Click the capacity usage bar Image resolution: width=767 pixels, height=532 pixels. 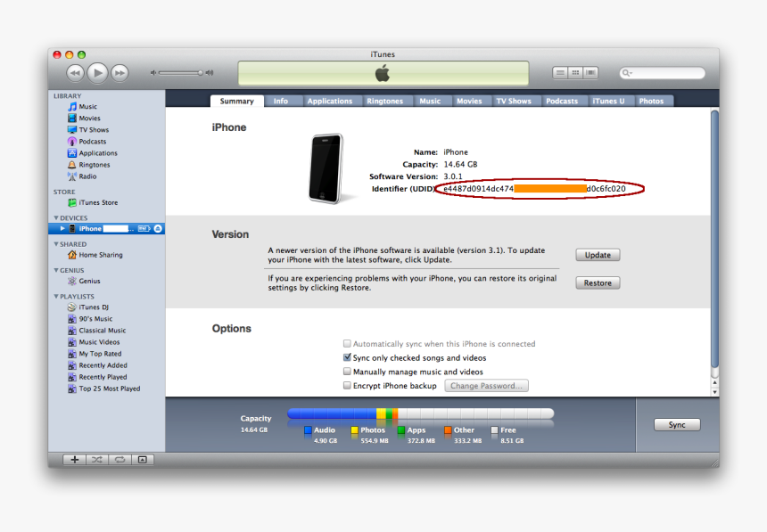(421, 413)
